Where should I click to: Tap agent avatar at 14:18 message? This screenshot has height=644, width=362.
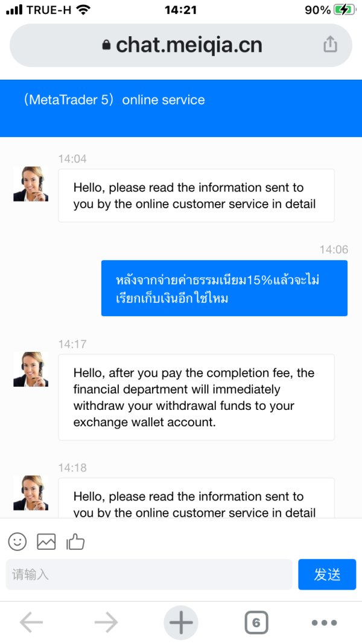tap(31, 493)
